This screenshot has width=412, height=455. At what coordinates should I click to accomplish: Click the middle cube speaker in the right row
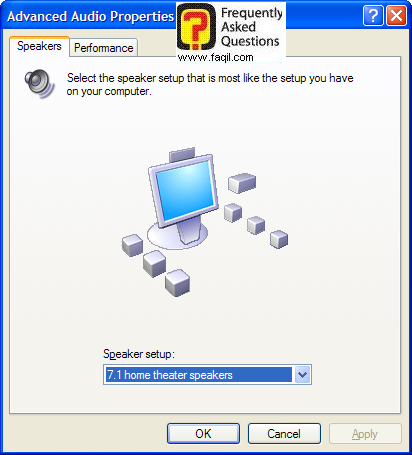coord(256,225)
